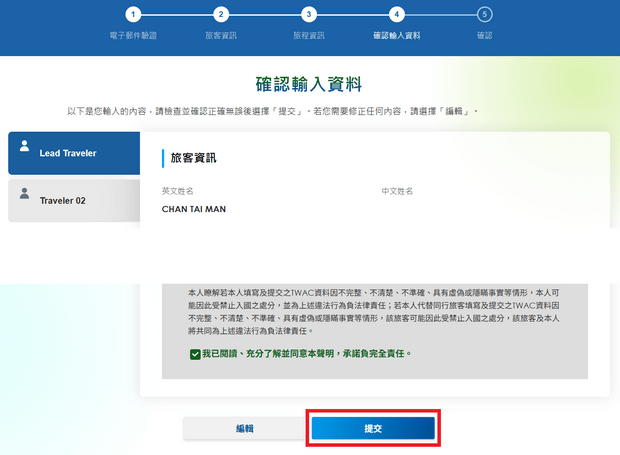Screen dimensions: 620x455
Task: Click the Traveler 02 person icon
Action: tap(24, 192)
